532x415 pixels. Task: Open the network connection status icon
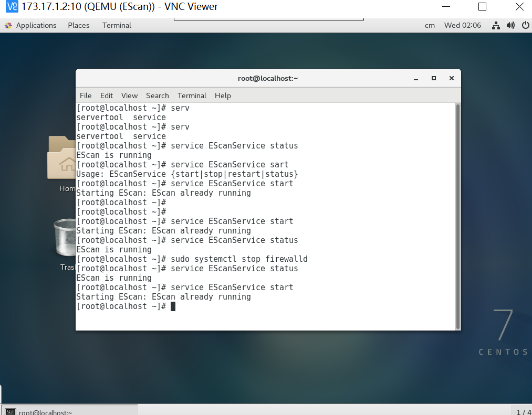[496, 25]
